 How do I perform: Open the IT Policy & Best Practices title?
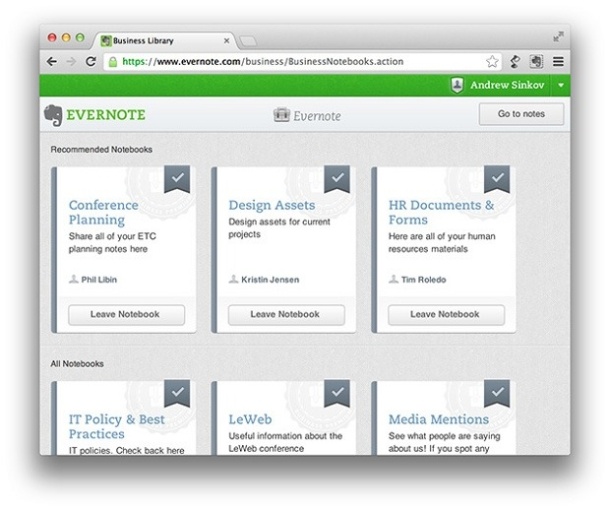pyautogui.click(x=117, y=427)
